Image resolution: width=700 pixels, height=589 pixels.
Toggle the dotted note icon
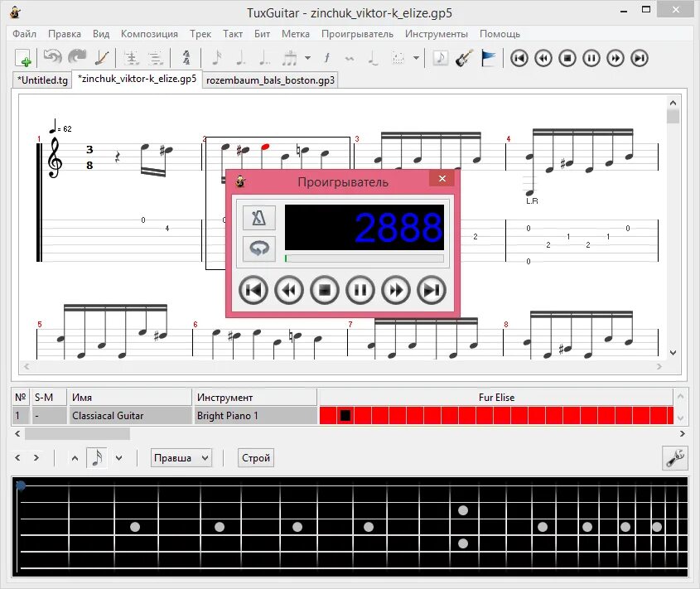click(x=240, y=58)
